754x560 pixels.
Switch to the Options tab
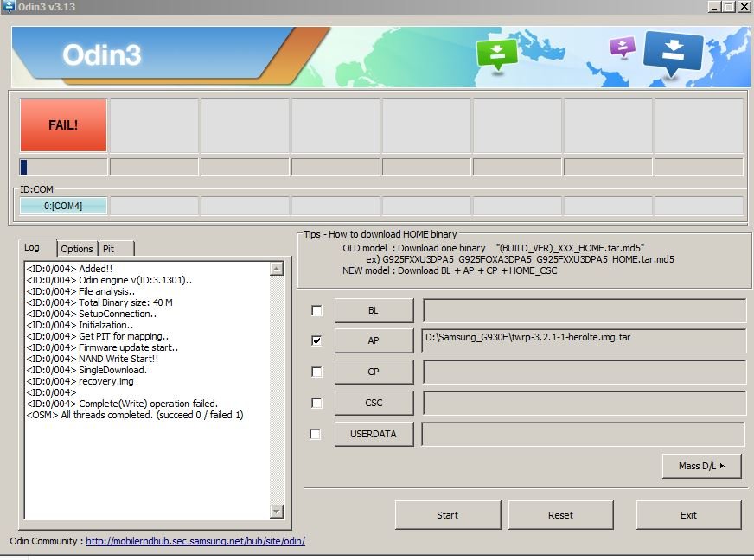tap(77, 249)
